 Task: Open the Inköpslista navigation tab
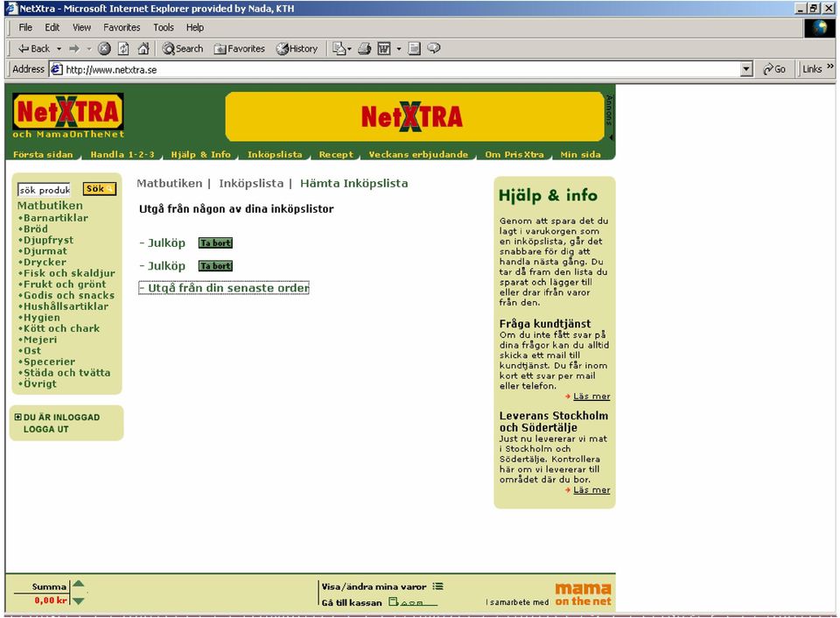coord(275,154)
